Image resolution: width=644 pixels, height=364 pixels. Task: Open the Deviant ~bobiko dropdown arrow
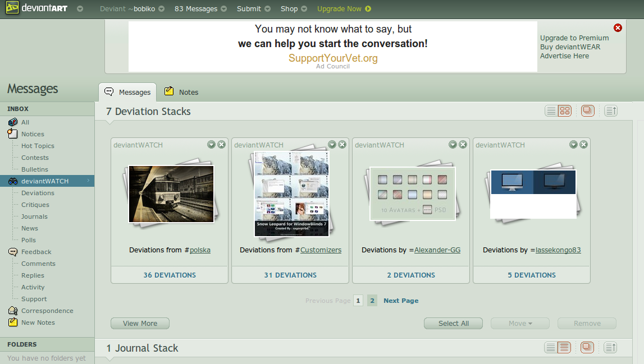point(161,8)
